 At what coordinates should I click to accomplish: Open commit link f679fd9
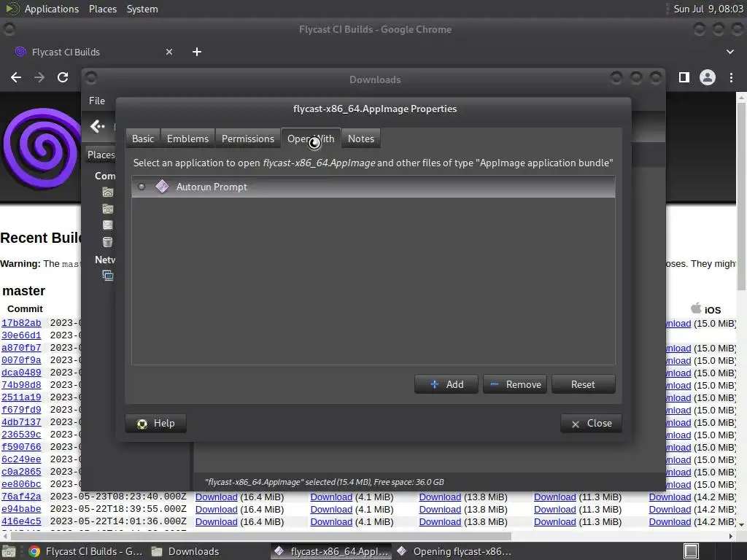[21, 410]
